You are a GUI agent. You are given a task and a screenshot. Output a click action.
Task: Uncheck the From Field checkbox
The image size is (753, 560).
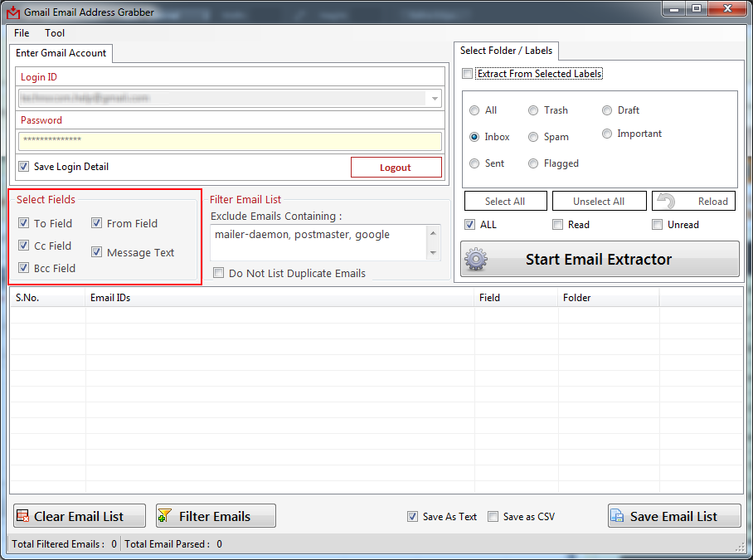point(96,223)
